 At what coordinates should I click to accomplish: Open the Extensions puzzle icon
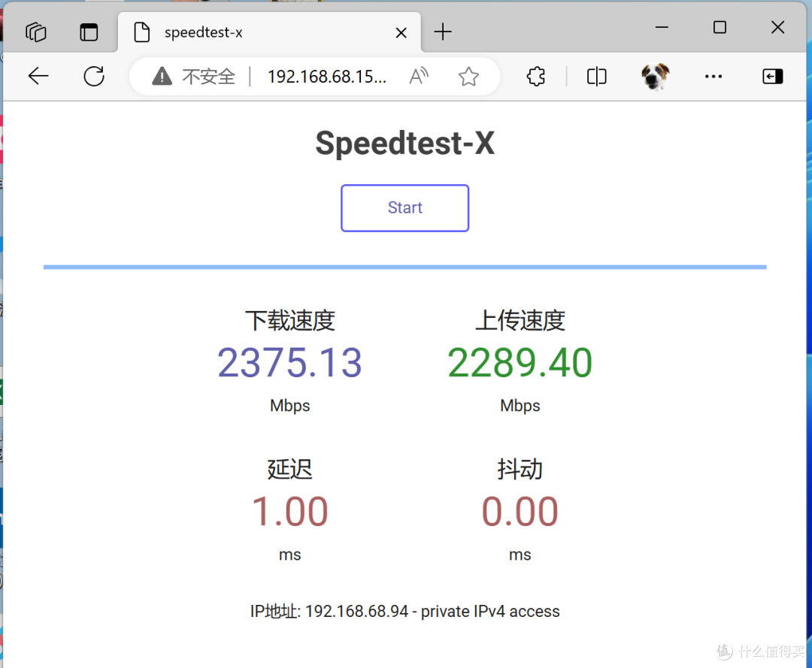536,77
